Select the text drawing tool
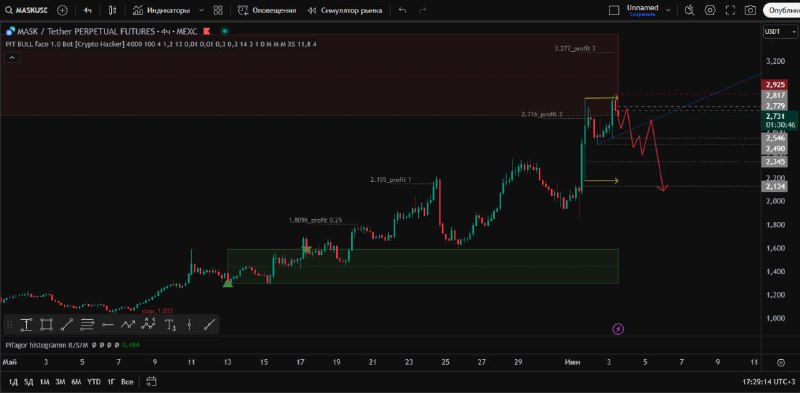800x393 pixels. [x=171, y=324]
